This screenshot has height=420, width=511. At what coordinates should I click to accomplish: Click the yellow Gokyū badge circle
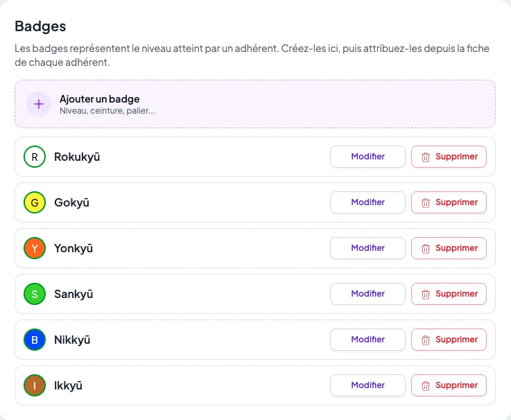(35, 202)
